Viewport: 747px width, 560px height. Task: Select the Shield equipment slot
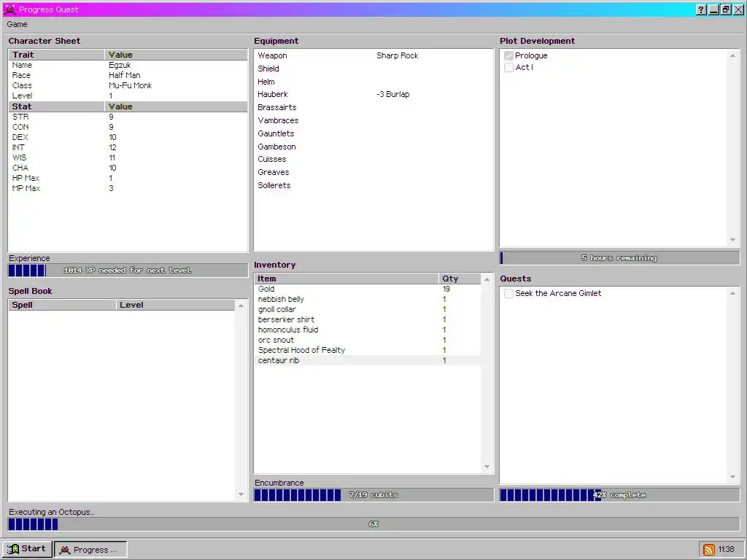point(373,69)
